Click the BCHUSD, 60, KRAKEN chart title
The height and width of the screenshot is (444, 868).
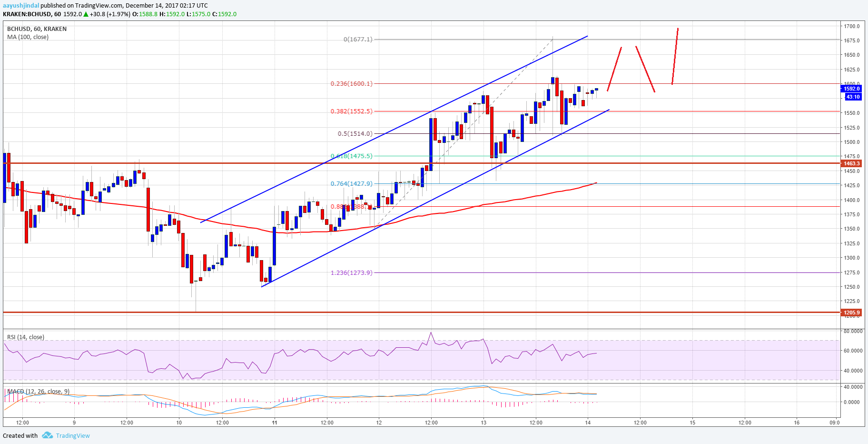(x=37, y=29)
